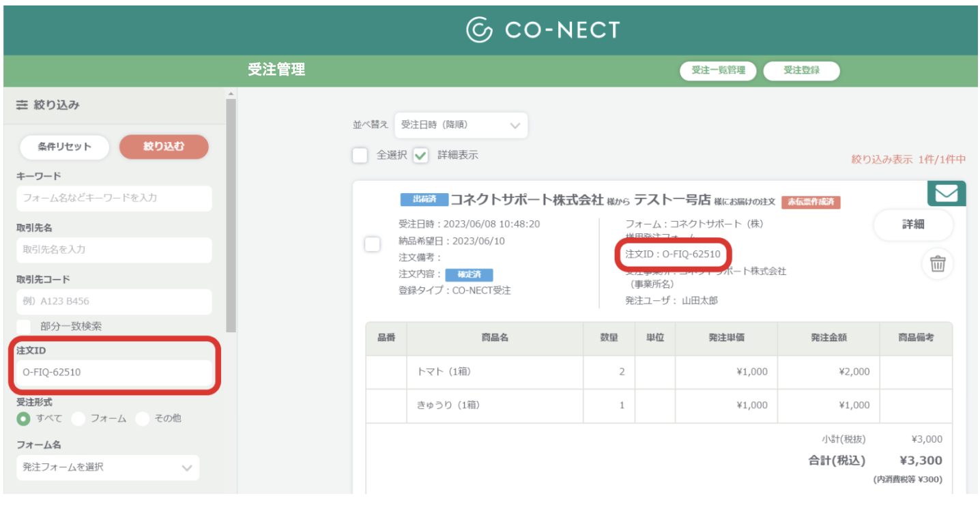Click the 取引先名 input field
980x509 pixels.
click(114, 250)
